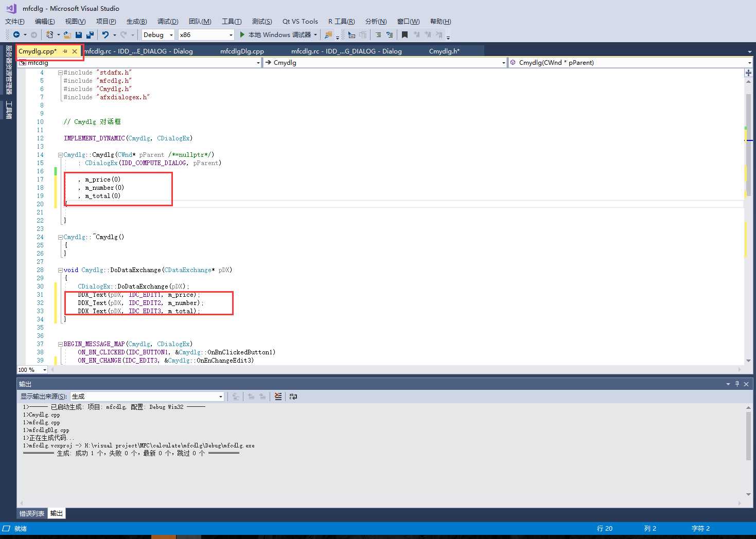Show the open documents tab list dropdown
756x539 pixels.
[749, 51]
